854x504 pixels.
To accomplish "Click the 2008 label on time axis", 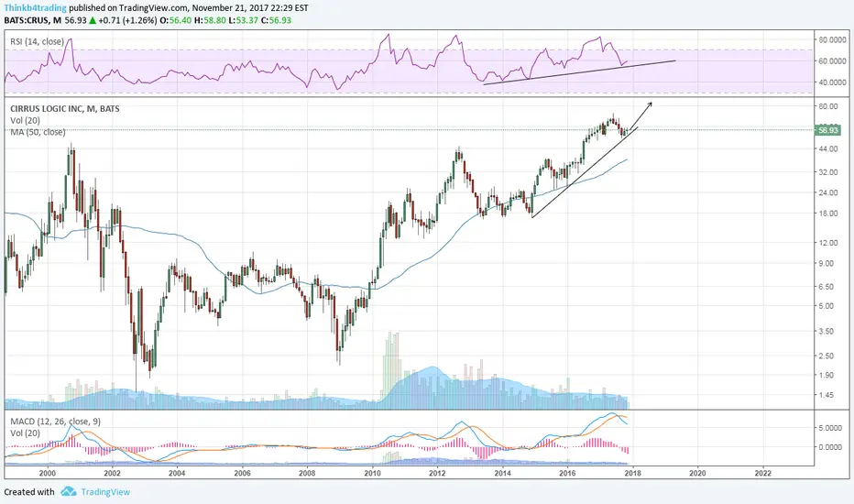I will (x=307, y=473).
